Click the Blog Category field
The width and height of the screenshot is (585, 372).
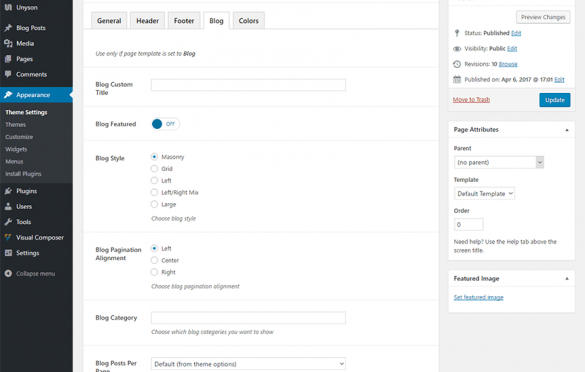click(248, 318)
